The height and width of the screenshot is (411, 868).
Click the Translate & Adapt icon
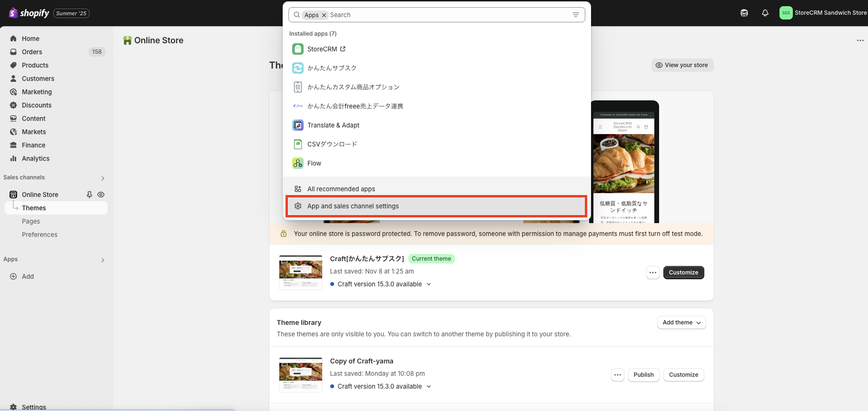click(298, 125)
